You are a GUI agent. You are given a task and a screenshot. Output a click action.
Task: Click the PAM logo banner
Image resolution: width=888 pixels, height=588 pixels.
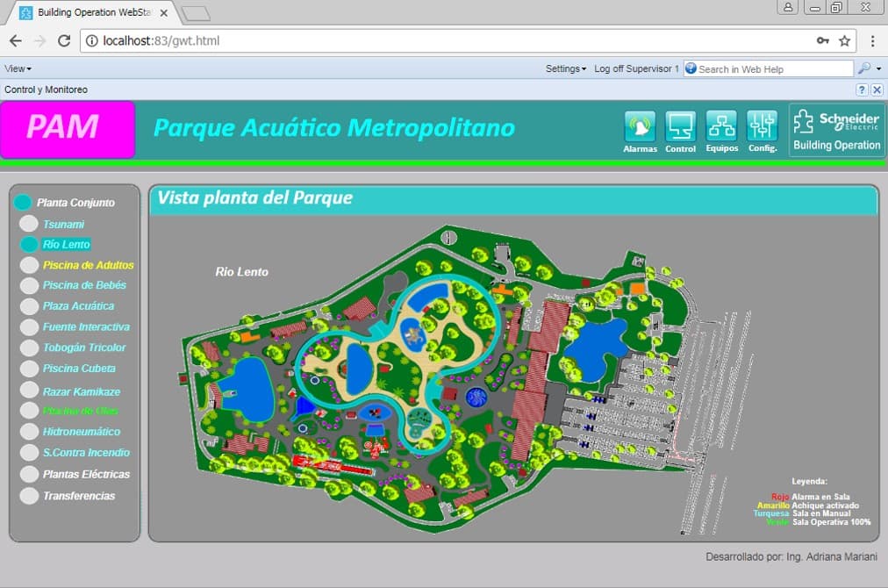68,129
